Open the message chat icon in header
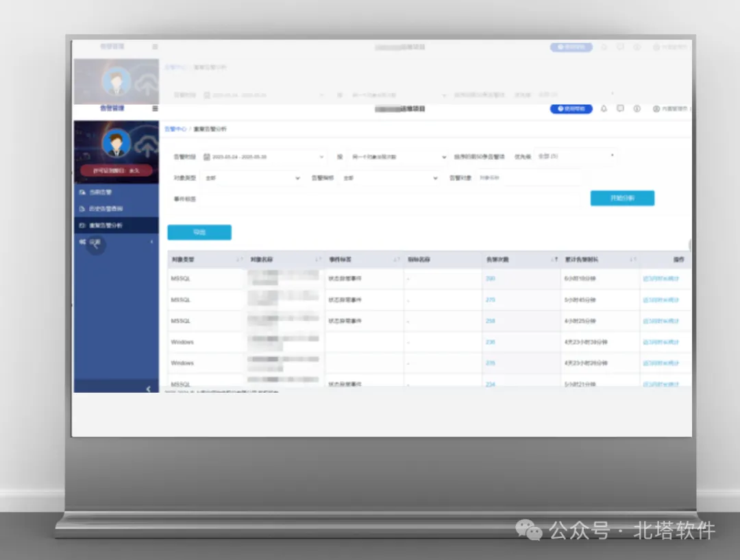Image resolution: width=740 pixels, height=560 pixels. click(620, 108)
